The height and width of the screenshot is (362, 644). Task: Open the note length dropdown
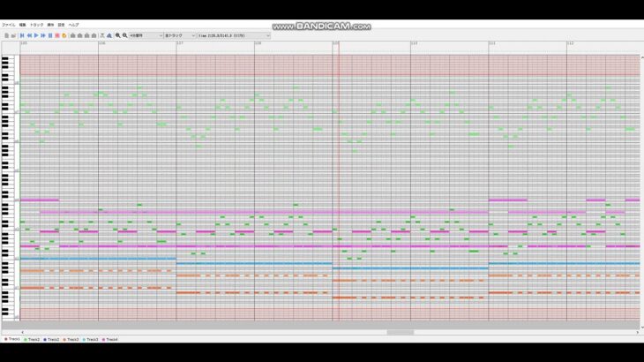pos(146,35)
